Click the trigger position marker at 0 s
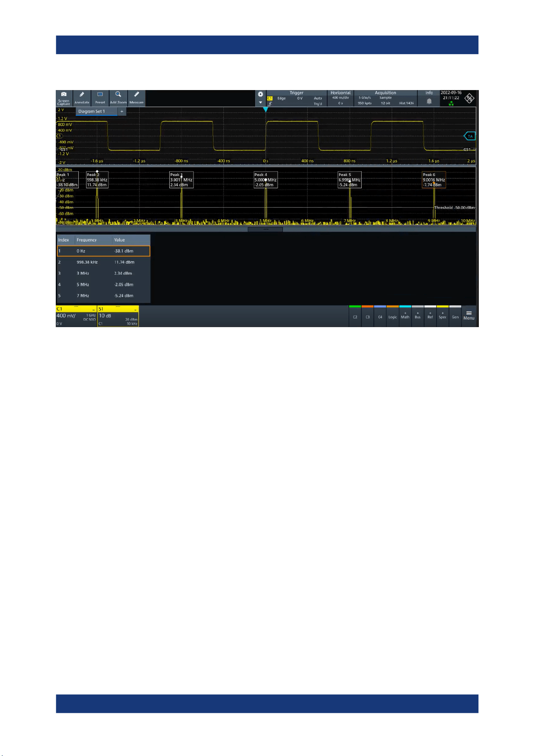The image size is (535, 756). pyautogui.click(x=265, y=109)
